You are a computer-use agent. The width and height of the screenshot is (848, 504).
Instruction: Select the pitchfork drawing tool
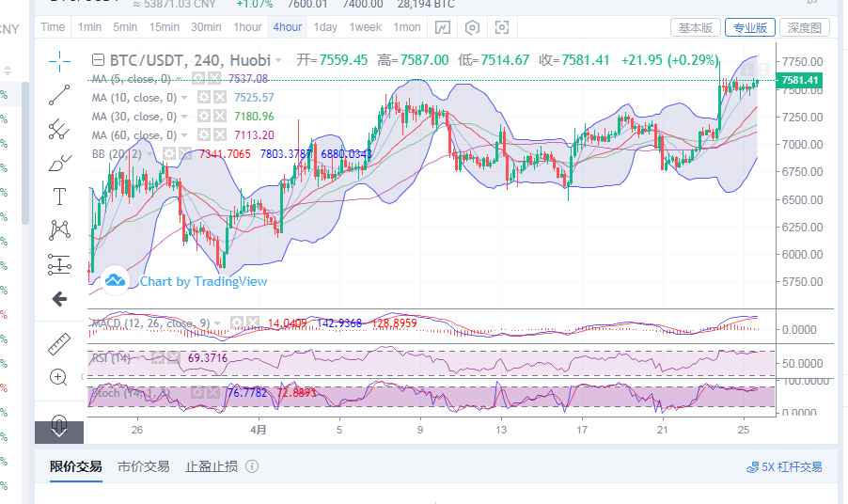pyautogui.click(x=59, y=129)
